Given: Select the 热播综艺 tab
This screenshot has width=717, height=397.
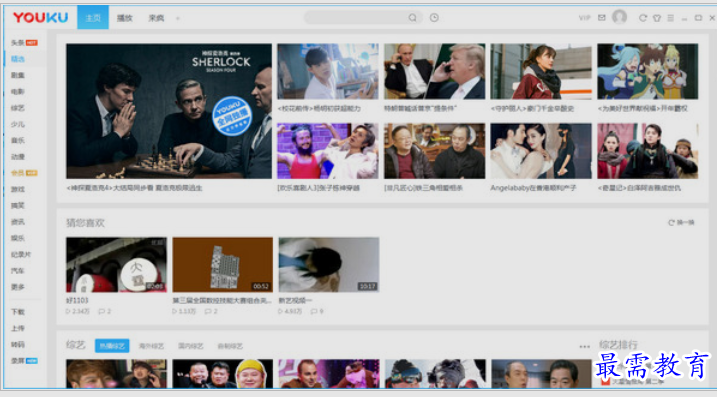Looking at the screenshot, I should 112,346.
